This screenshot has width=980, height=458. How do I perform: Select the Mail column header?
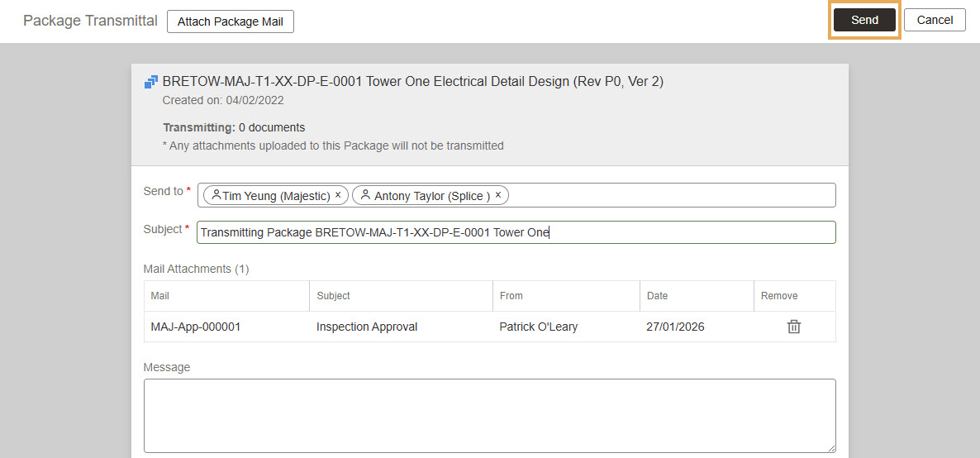160,295
